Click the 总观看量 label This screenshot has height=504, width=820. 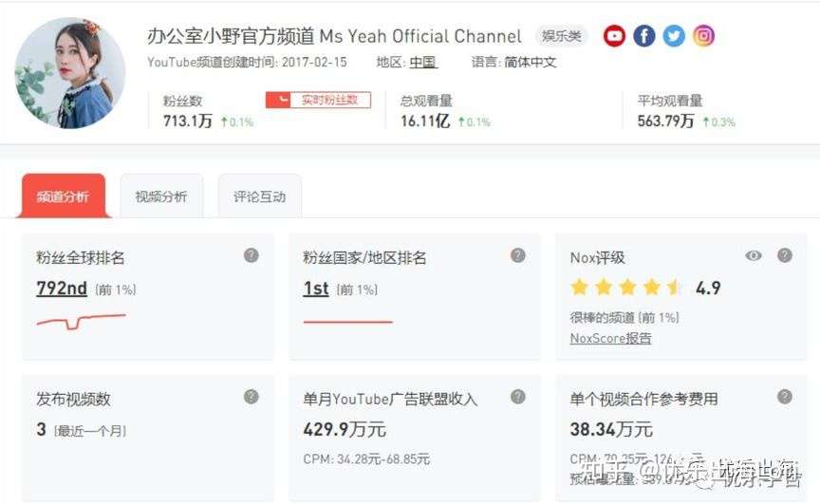426,101
